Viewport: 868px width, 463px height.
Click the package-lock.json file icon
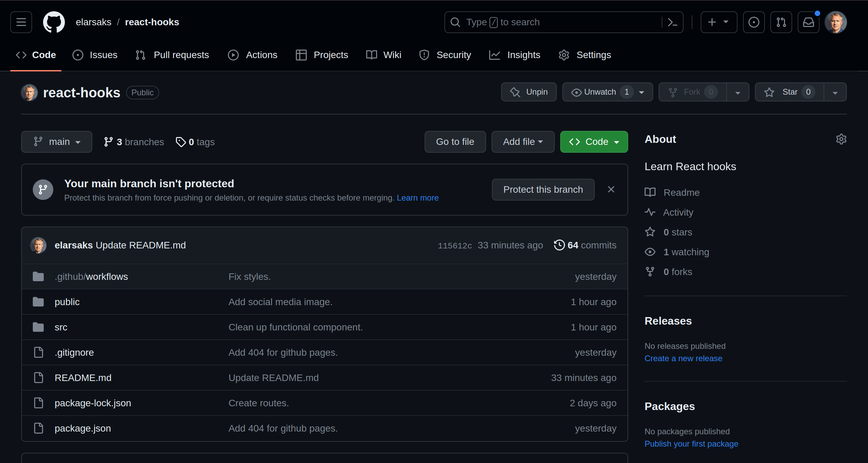(39, 403)
